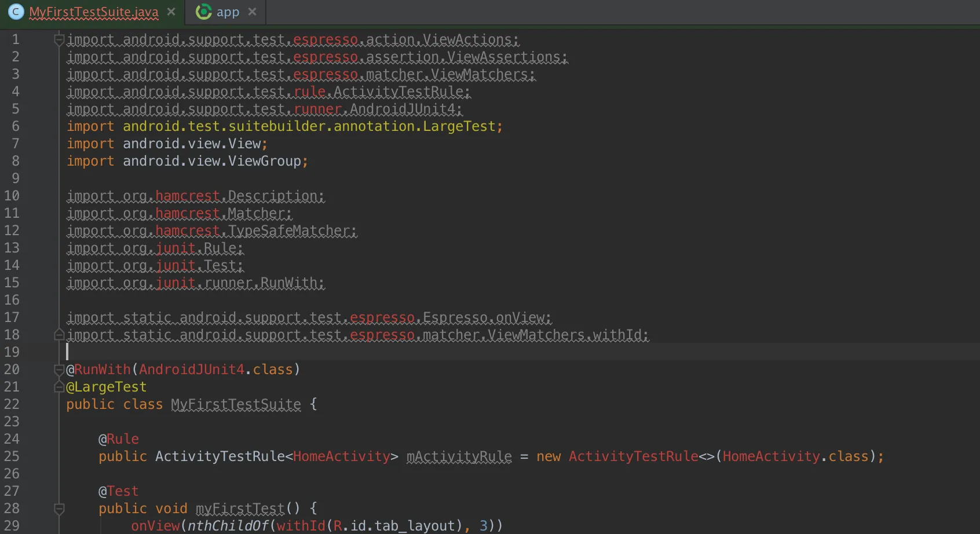Click line number 22 in gutter
Viewport: 980px width, 534px height.
point(12,404)
